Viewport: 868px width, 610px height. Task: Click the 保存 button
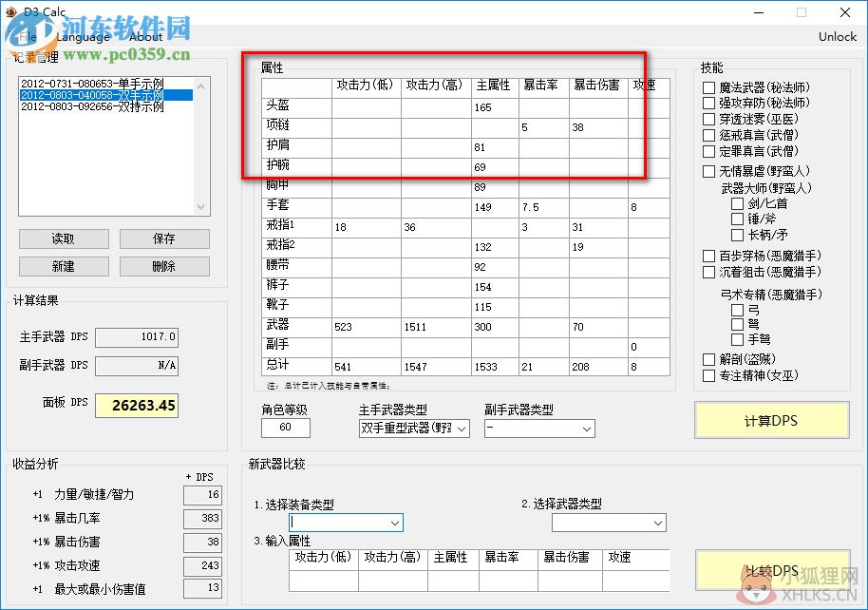coord(164,238)
